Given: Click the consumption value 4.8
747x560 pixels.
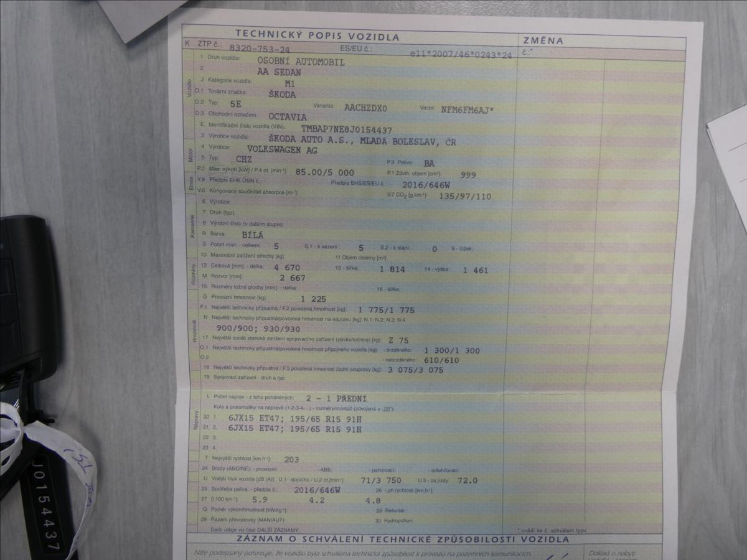Looking at the screenshot, I should tap(373, 500).
